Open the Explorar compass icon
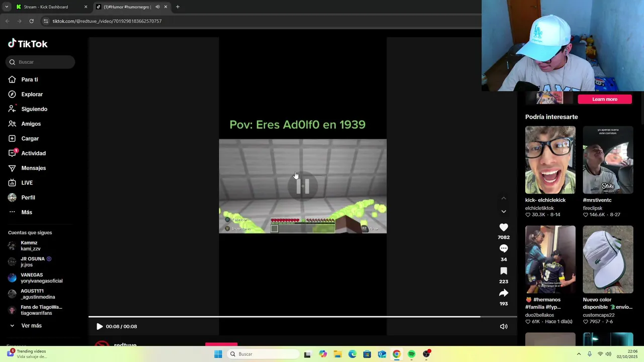 (x=12, y=94)
